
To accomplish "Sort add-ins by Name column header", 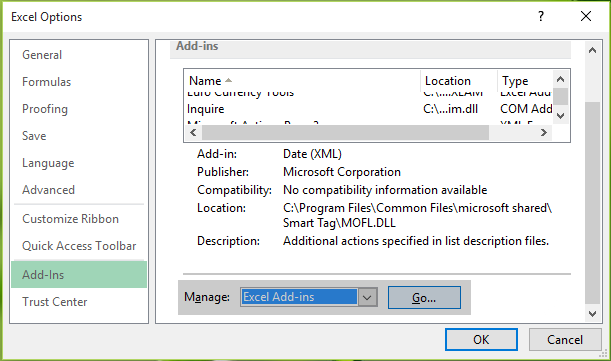I will click(302, 81).
